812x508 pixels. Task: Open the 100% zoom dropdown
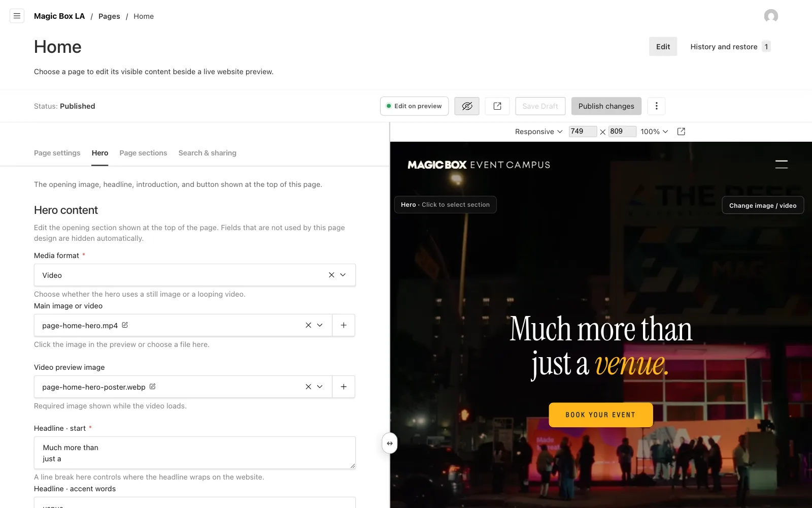click(x=654, y=132)
